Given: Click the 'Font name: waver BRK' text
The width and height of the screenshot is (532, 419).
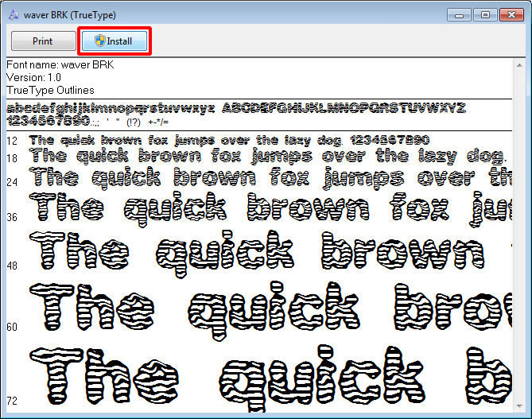Looking at the screenshot, I should (60, 65).
